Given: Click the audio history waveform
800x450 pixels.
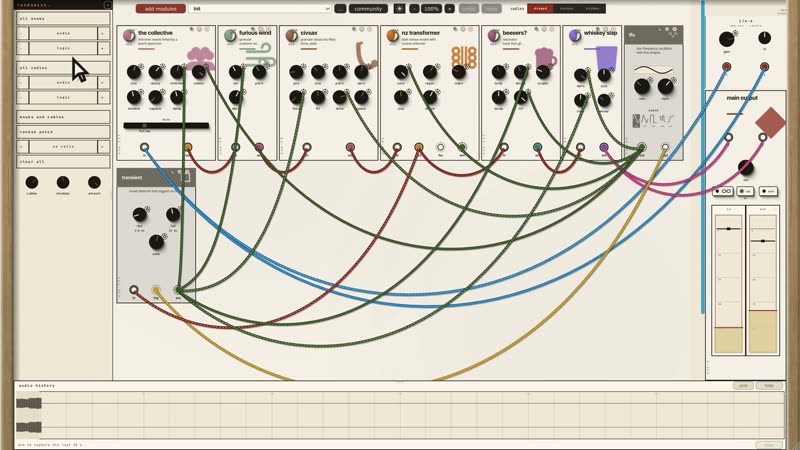Looking at the screenshot, I should click(29, 415).
